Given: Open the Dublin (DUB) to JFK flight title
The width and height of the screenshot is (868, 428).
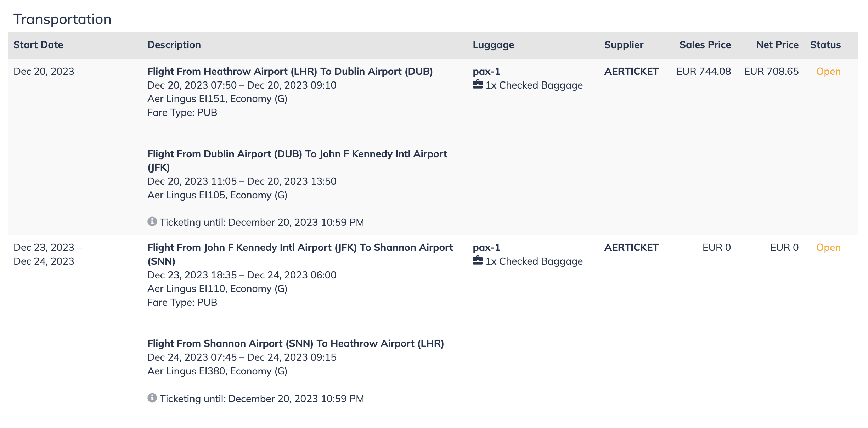Looking at the screenshot, I should pyautogui.click(x=297, y=160).
